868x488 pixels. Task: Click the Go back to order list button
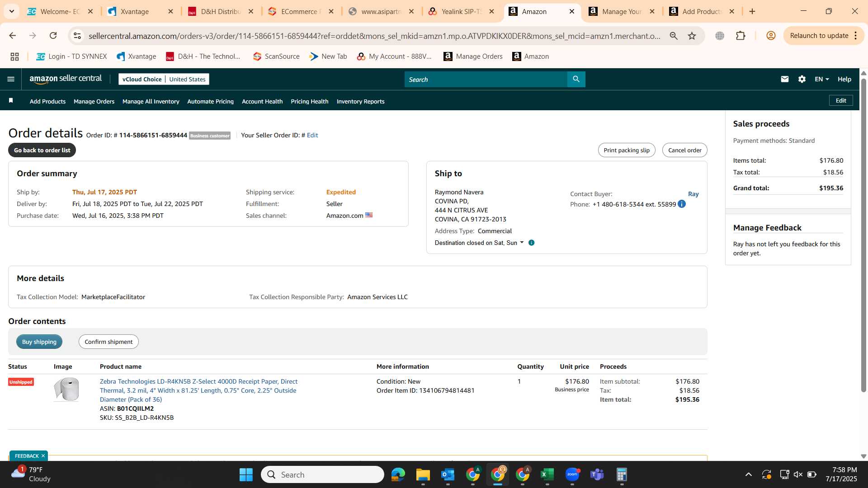coord(42,150)
